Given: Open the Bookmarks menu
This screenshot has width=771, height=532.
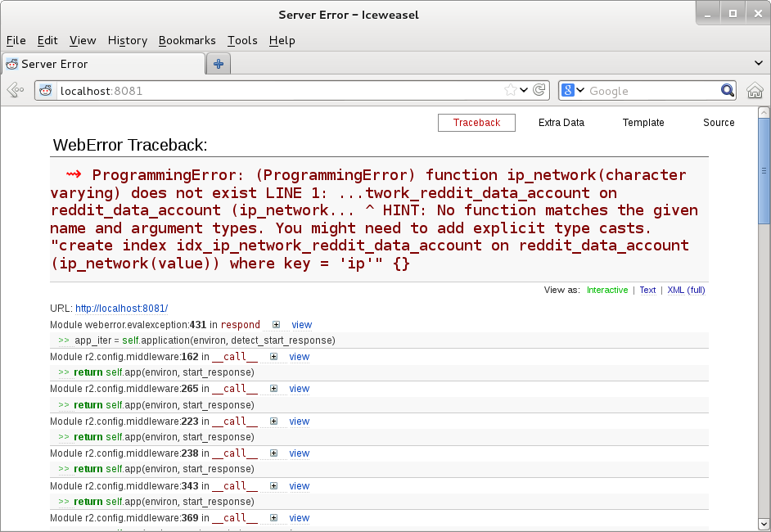Looking at the screenshot, I should pos(187,40).
